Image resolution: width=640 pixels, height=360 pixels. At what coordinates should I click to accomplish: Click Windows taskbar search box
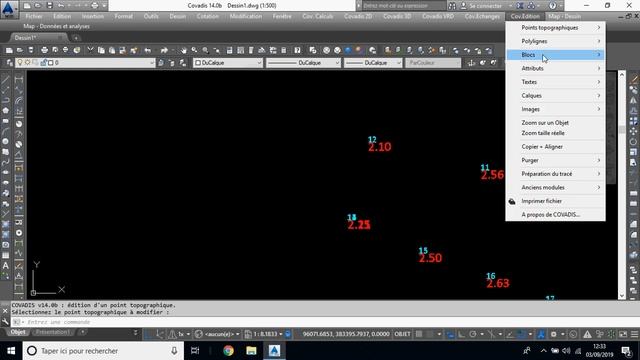(102, 351)
